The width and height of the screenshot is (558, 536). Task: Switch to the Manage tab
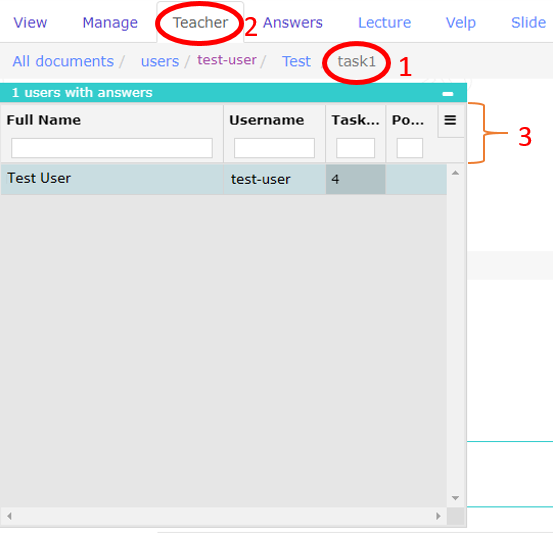[110, 23]
